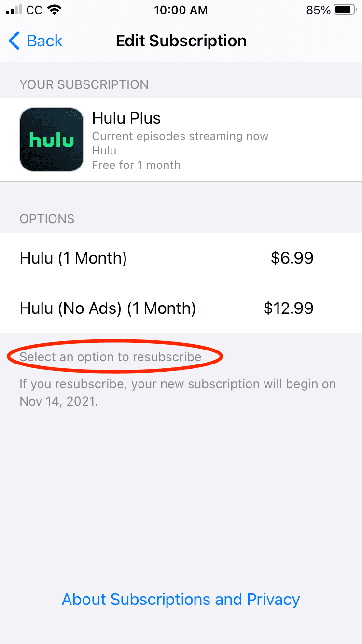Select the Hulu (No Ads) (1 Month) option
The image size is (362, 644).
[x=181, y=308]
